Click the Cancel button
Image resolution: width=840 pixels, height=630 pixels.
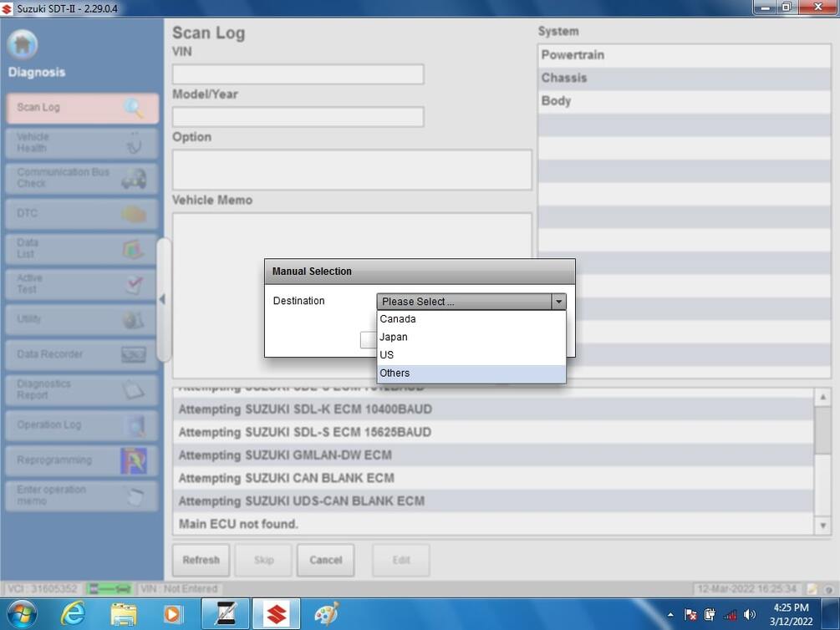click(x=326, y=561)
